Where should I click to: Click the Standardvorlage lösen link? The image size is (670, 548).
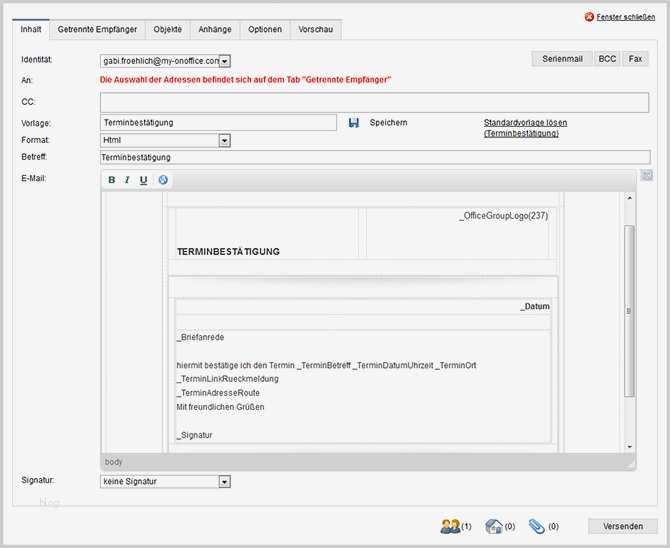(x=526, y=128)
